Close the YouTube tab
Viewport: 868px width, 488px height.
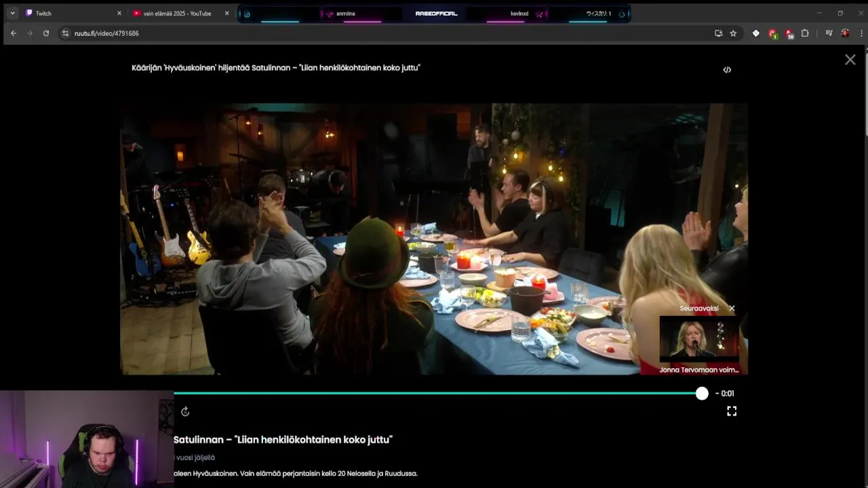[x=226, y=13]
